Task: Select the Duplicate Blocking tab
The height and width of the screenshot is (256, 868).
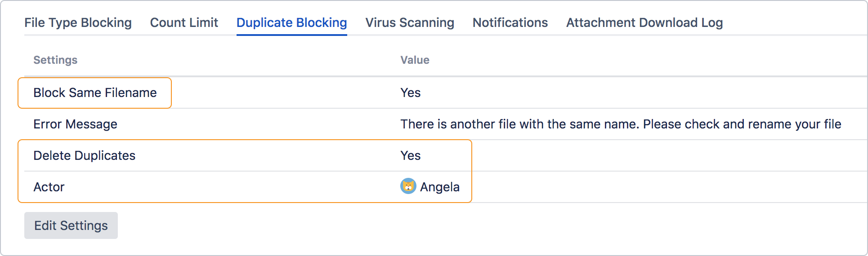Action: [291, 22]
